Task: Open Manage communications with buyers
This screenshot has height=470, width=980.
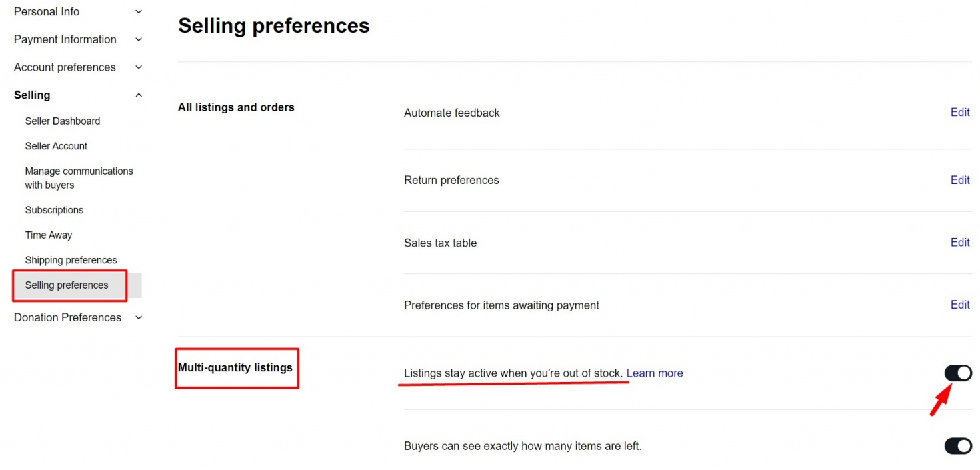Action: click(79, 178)
